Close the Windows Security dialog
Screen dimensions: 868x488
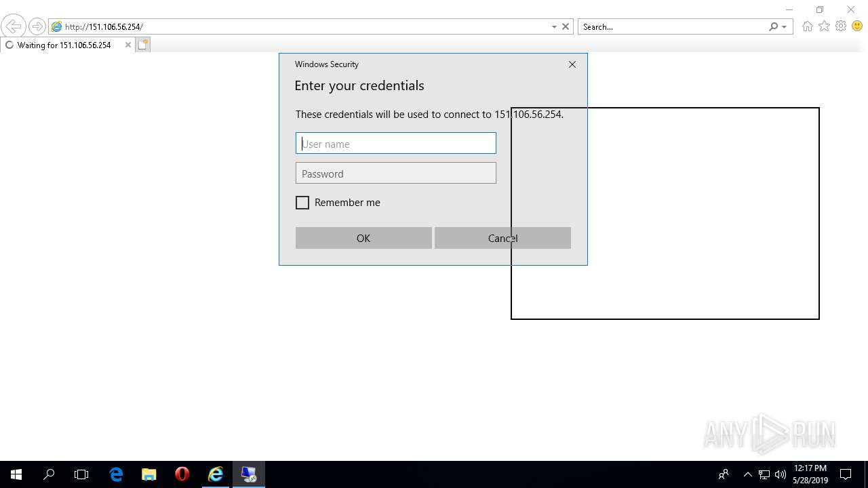572,64
